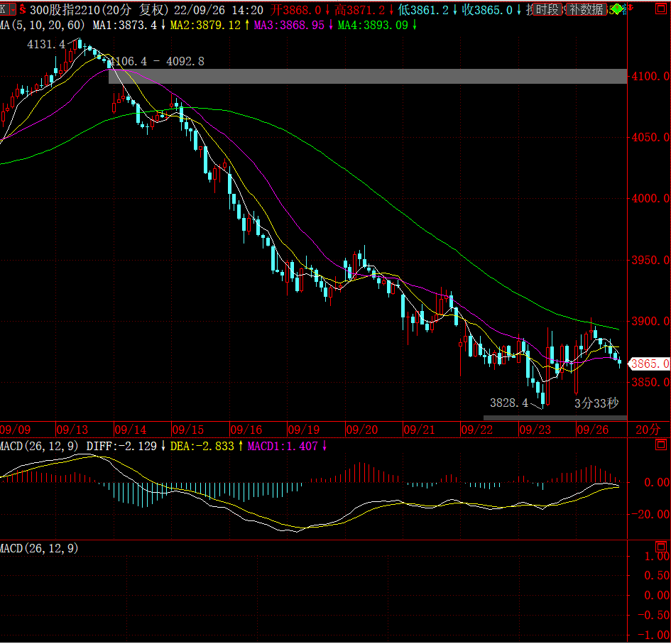The image size is (671, 644).
Task: Click the 低3861.2 low price value
Action: pyautogui.click(x=423, y=10)
